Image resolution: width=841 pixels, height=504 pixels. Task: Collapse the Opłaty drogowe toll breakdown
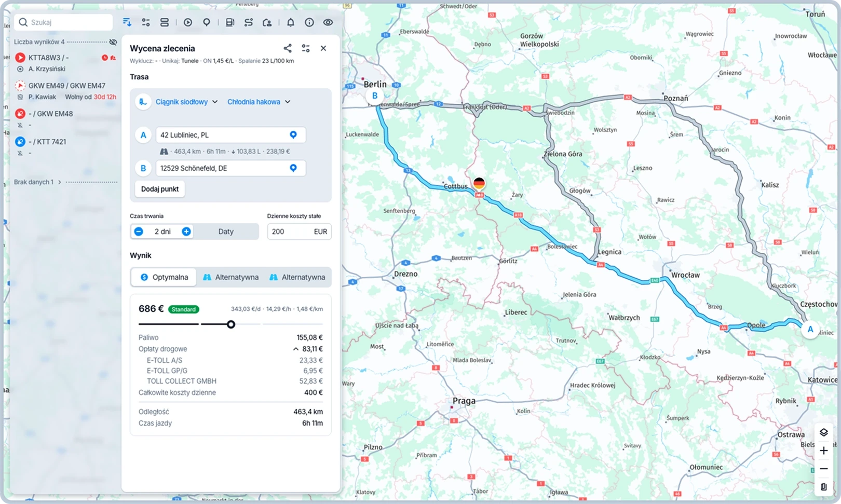pos(296,349)
